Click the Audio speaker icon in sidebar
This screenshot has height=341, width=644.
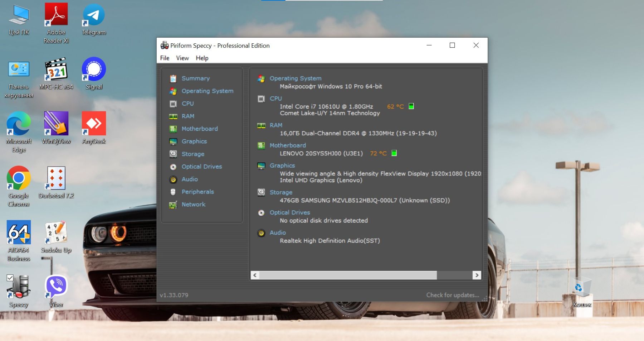(x=173, y=179)
